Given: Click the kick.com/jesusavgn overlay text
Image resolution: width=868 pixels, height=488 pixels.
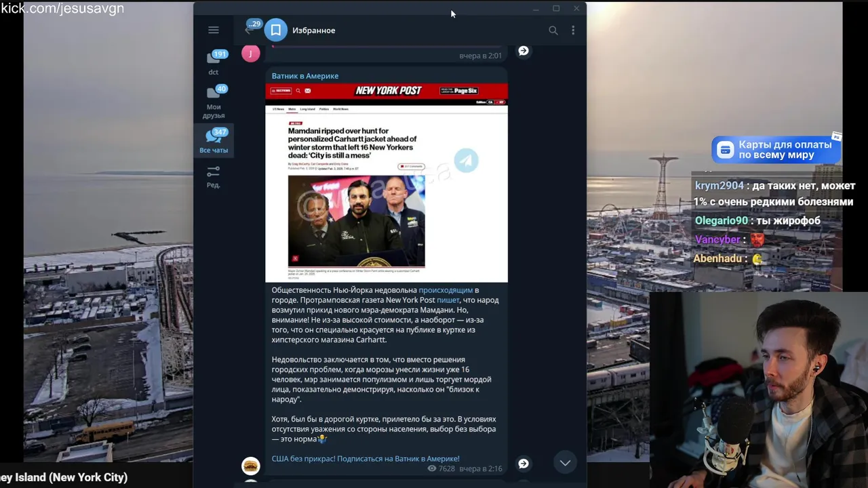Looking at the screenshot, I should 62,8.
